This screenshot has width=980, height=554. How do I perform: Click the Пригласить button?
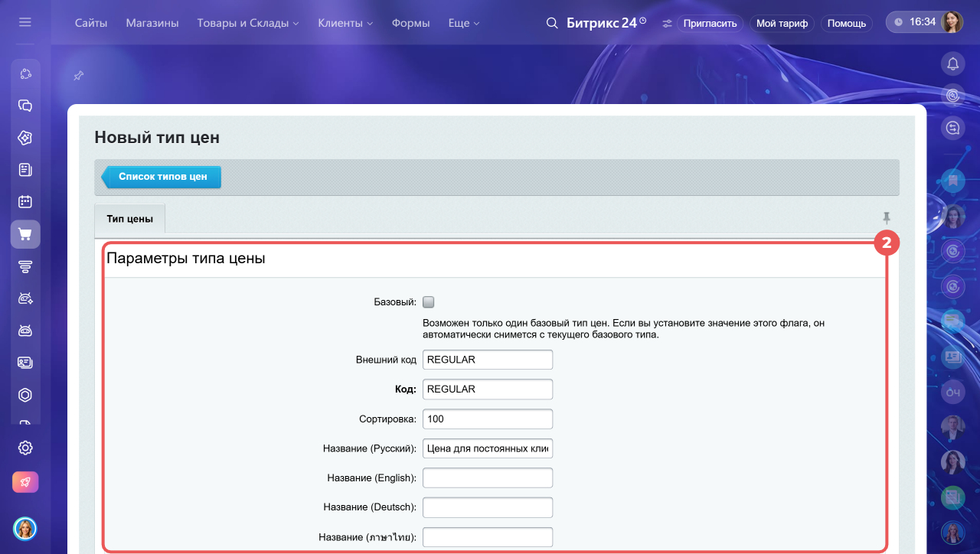click(x=710, y=23)
